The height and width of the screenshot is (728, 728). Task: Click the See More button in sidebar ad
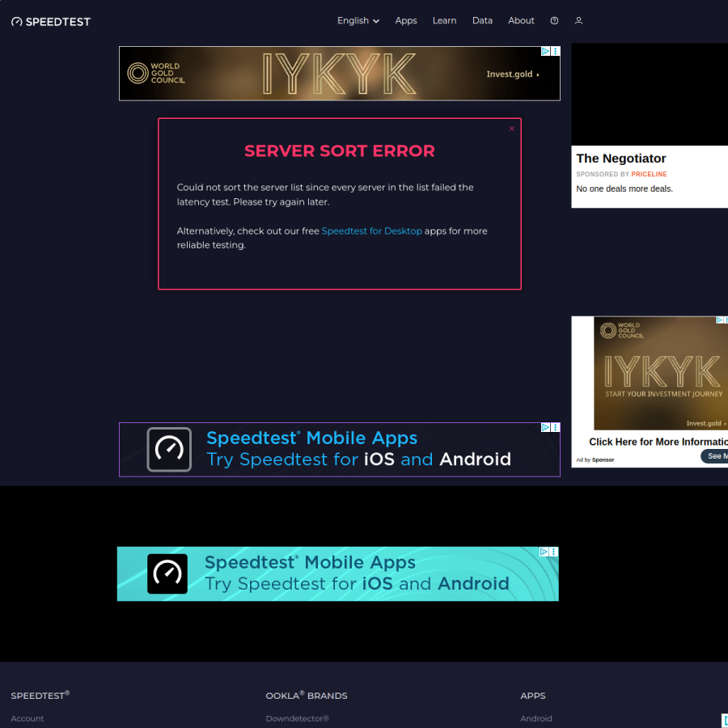[715, 456]
